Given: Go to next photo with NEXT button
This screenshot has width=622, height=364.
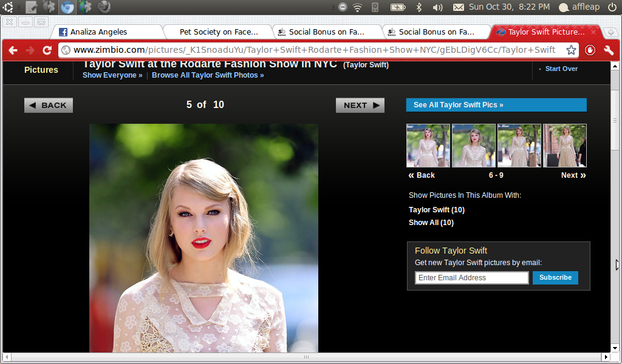Looking at the screenshot, I should 360,106.
